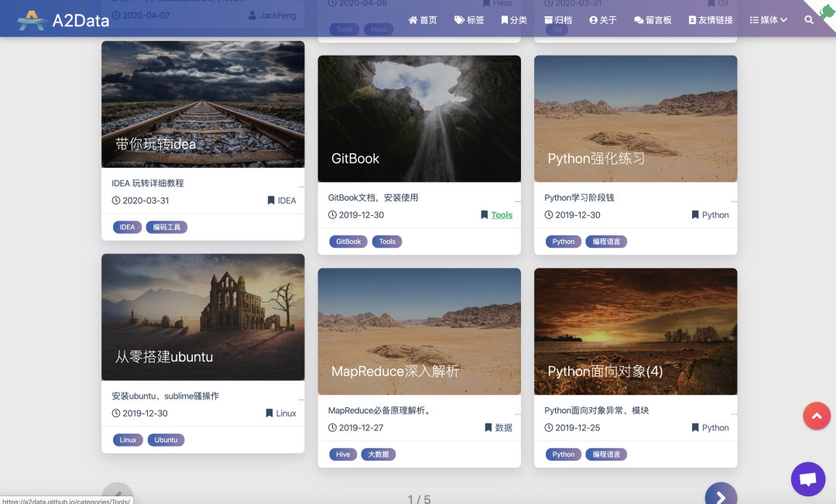
Task: Click Python category on Python强化练习 card
Action: pos(710,215)
